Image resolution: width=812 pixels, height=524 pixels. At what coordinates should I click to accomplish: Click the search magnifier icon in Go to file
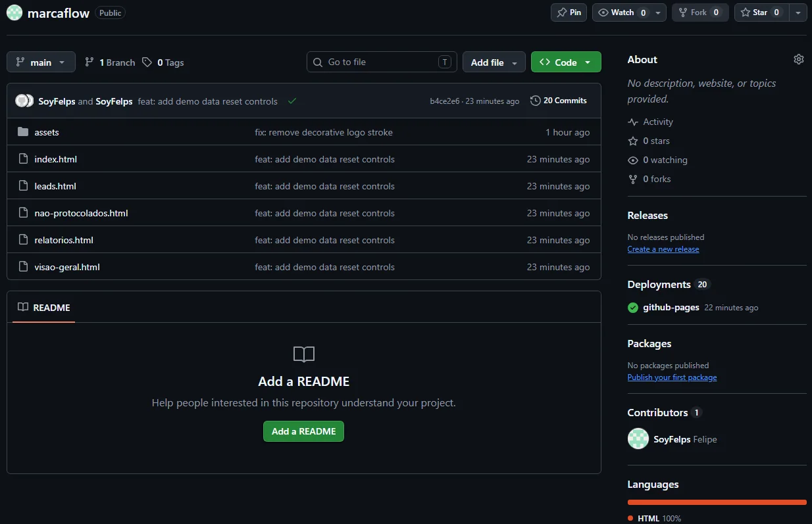coord(318,62)
